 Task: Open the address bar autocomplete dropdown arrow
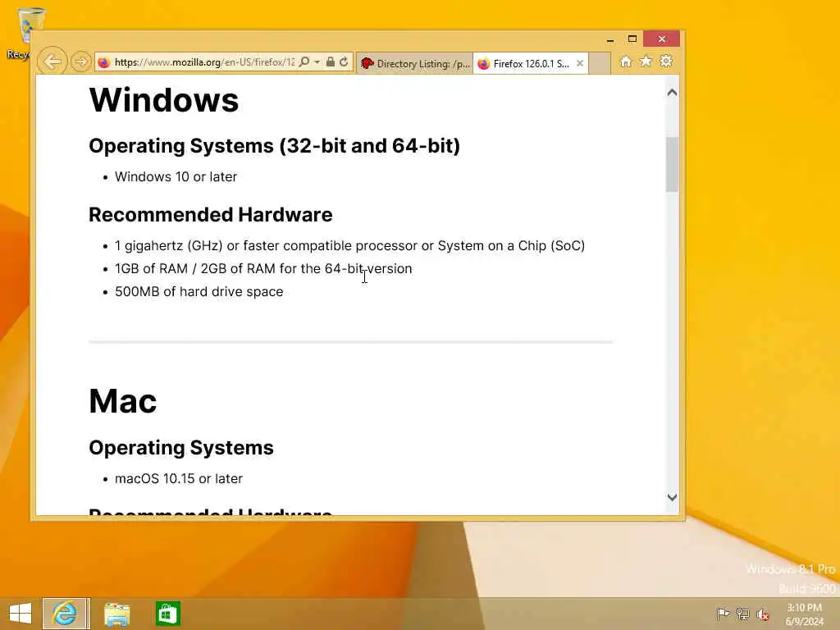pyautogui.click(x=317, y=62)
